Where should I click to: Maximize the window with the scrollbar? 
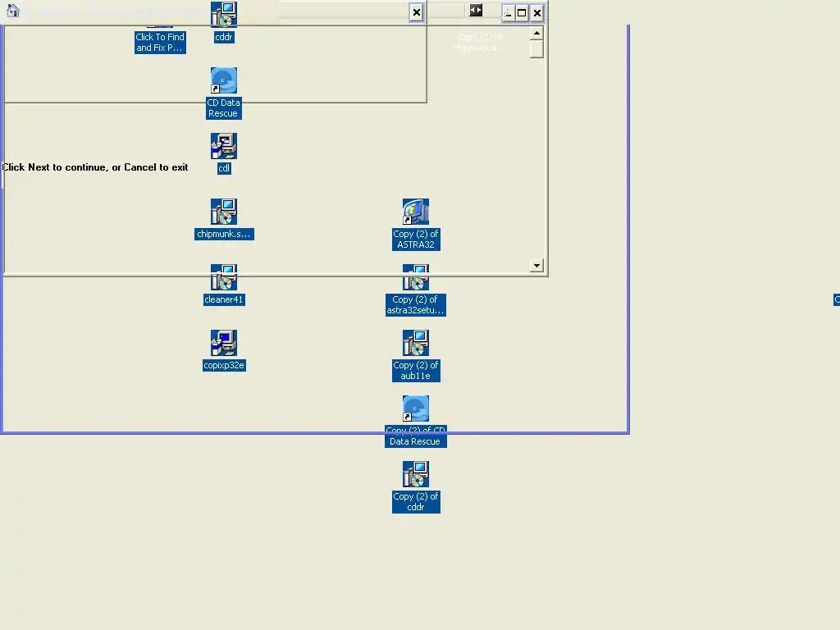coord(522,13)
